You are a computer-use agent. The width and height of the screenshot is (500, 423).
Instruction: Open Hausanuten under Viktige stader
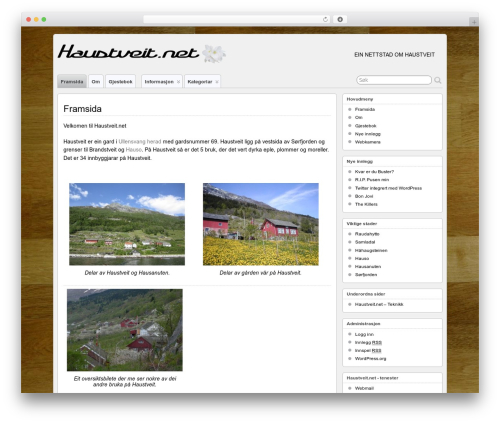368,266
